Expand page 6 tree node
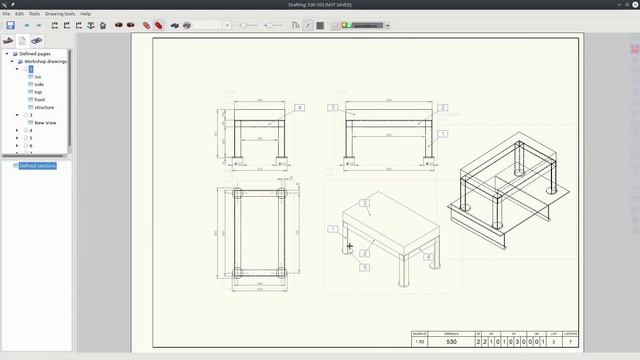This screenshot has height=360, width=640. [17, 146]
